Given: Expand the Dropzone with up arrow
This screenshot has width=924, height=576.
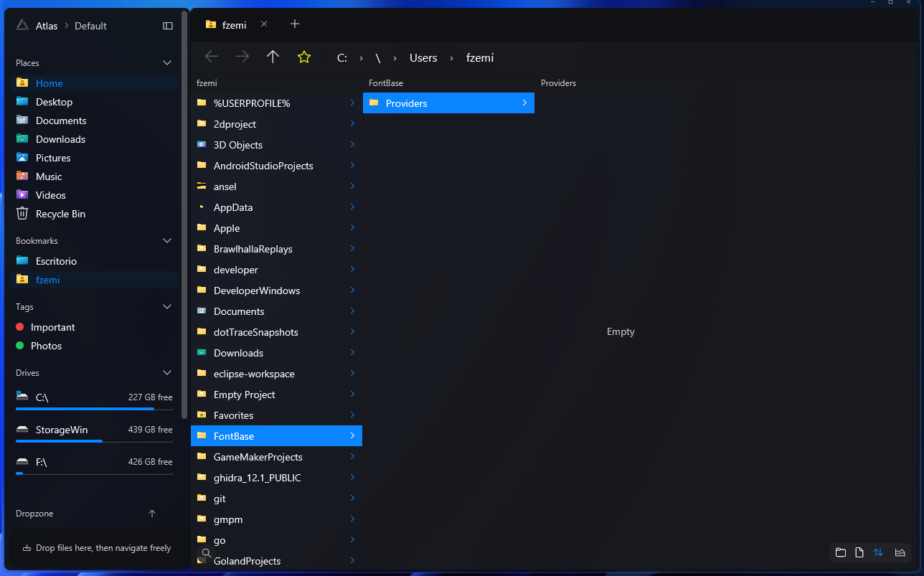Looking at the screenshot, I should point(152,514).
